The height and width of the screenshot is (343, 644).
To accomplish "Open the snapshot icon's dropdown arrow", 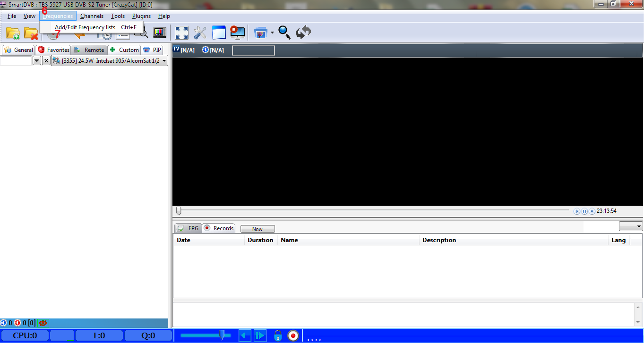I will coord(272,33).
